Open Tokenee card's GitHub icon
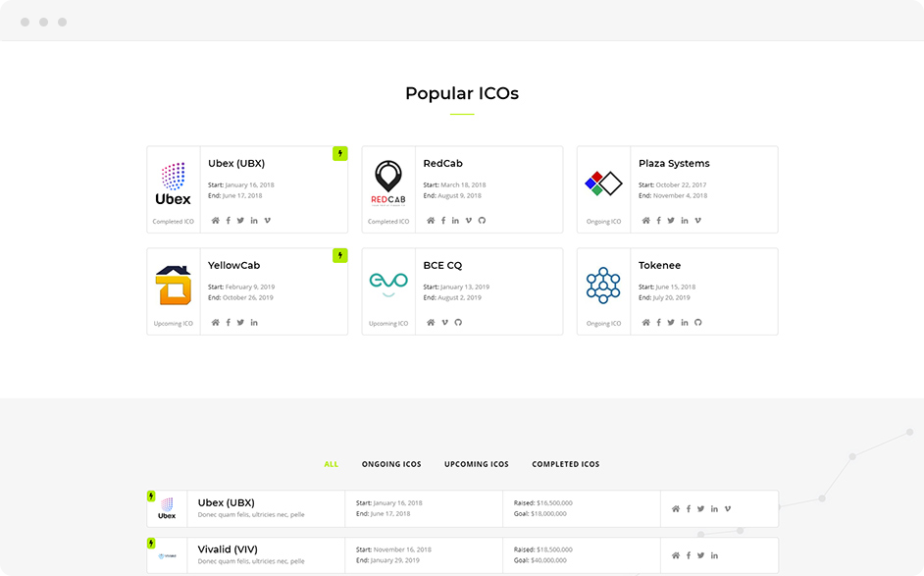 coord(697,323)
